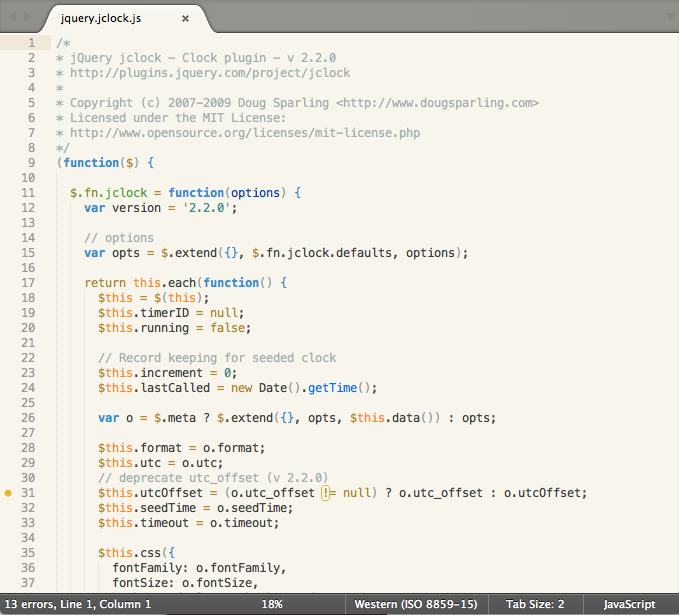Click 'fontSize: o.fontSize,' line
Image resolution: width=679 pixels, height=615 pixels.
185,583
